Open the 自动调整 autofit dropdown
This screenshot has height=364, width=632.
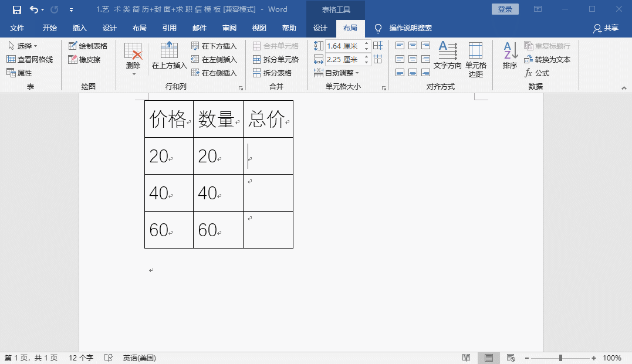(336, 73)
